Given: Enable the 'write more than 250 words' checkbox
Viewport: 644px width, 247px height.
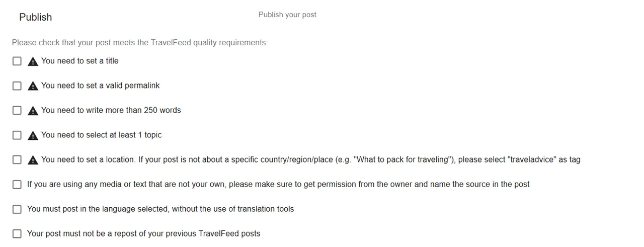Looking at the screenshot, I should [x=17, y=110].
